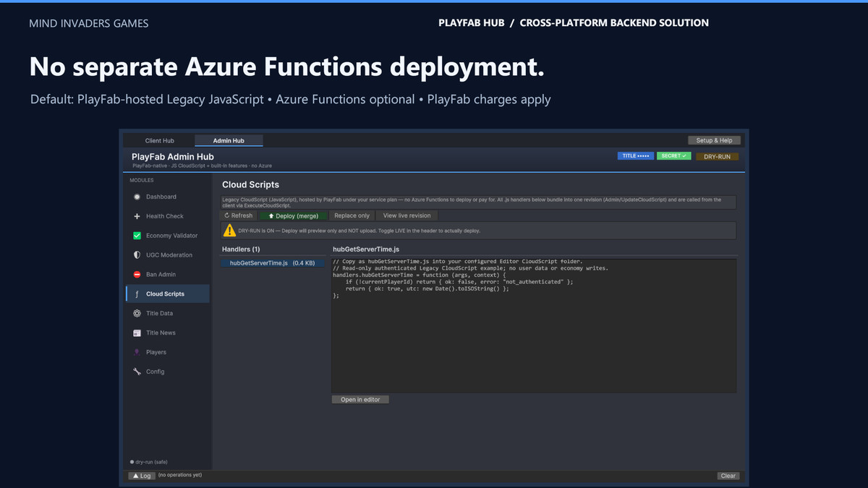This screenshot has height=488, width=868.
Task: Click the Health Check plus icon
Action: (137, 216)
